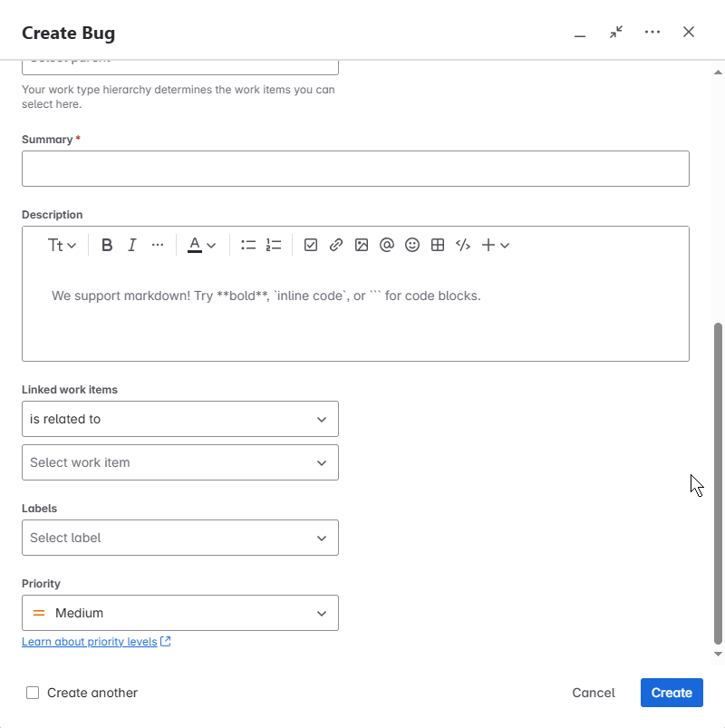Open the Select label dropdown

click(x=180, y=538)
